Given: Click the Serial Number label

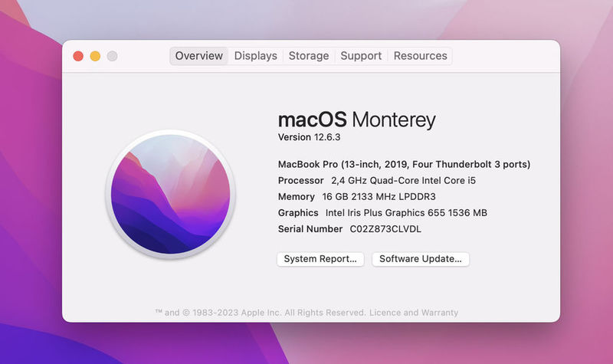Looking at the screenshot, I should point(310,229).
